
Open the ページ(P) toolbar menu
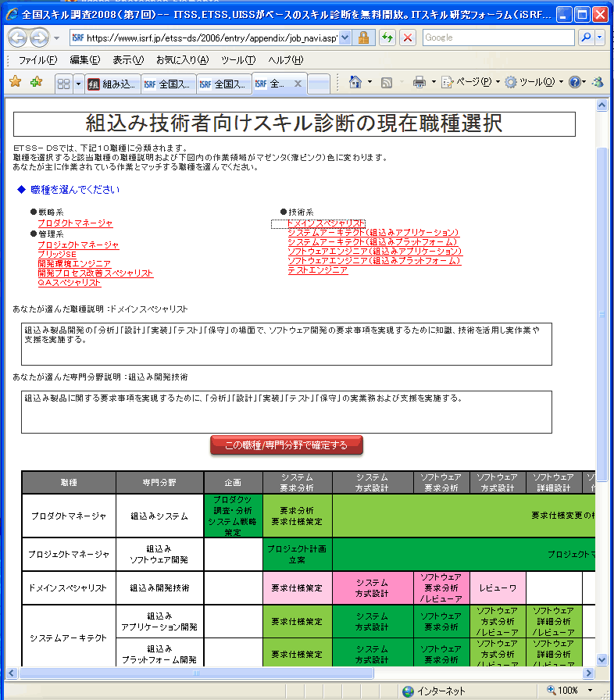tap(470, 82)
